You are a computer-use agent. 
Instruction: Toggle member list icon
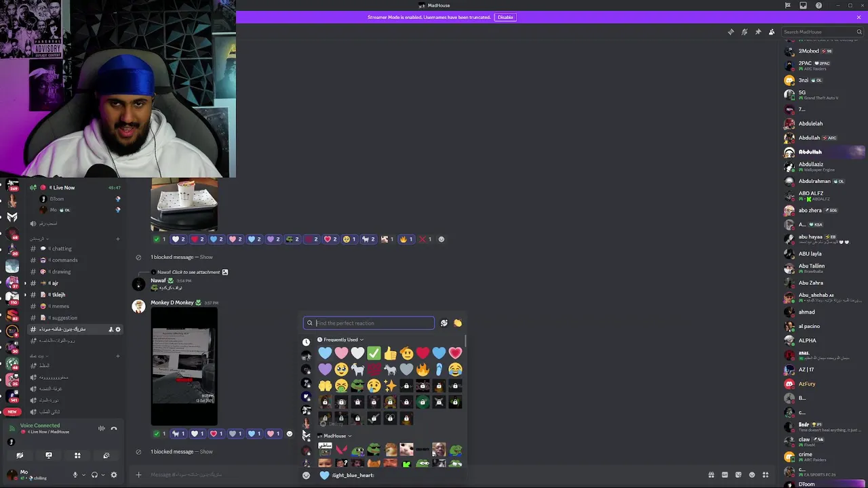[772, 32]
